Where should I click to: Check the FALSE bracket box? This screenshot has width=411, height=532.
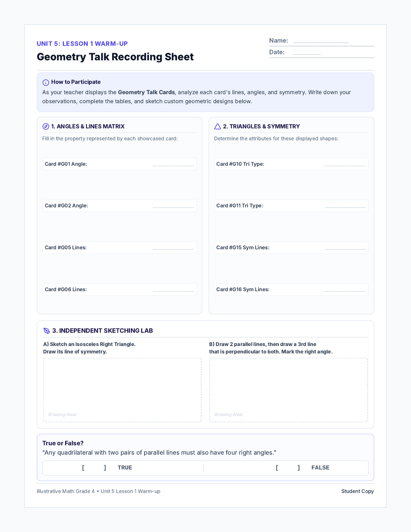click(288, 468)
